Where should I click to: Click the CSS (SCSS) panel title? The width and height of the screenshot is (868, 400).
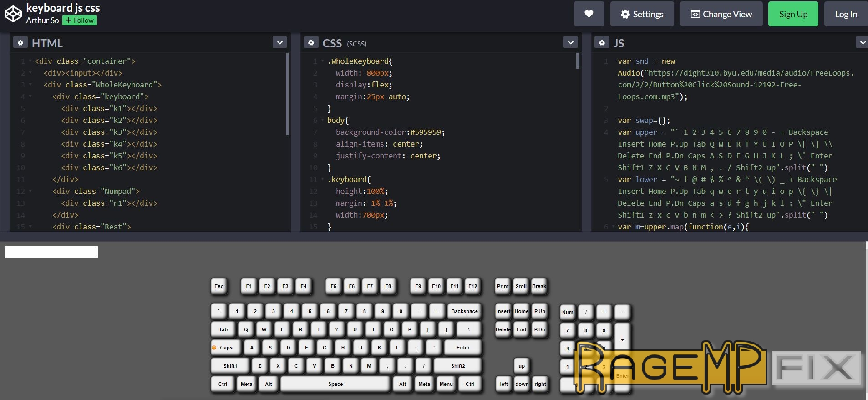(x=344, y=43)
